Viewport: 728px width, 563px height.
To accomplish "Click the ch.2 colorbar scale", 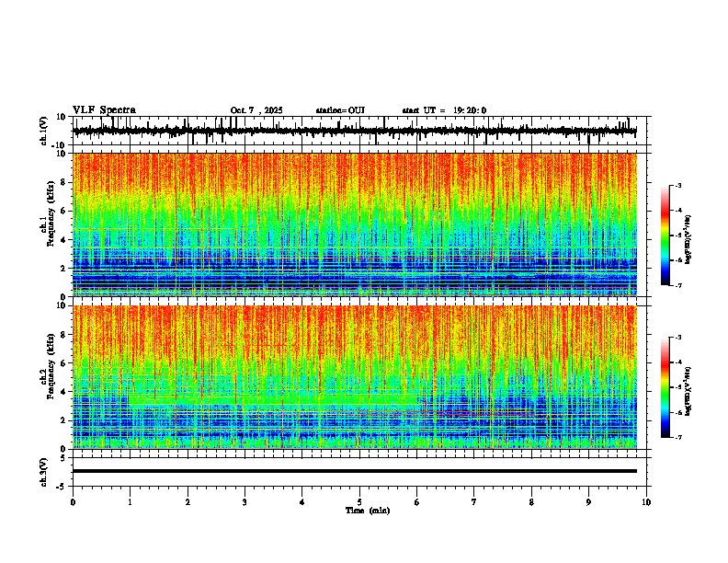I will click(665, 387).
